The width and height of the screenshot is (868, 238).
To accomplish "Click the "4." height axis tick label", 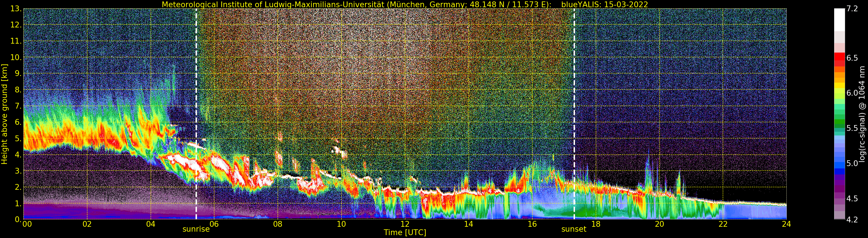I will point(18,155).
